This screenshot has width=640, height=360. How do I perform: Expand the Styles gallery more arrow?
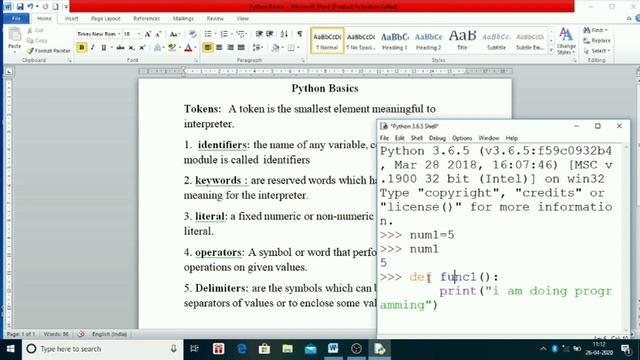pos(551,51)
